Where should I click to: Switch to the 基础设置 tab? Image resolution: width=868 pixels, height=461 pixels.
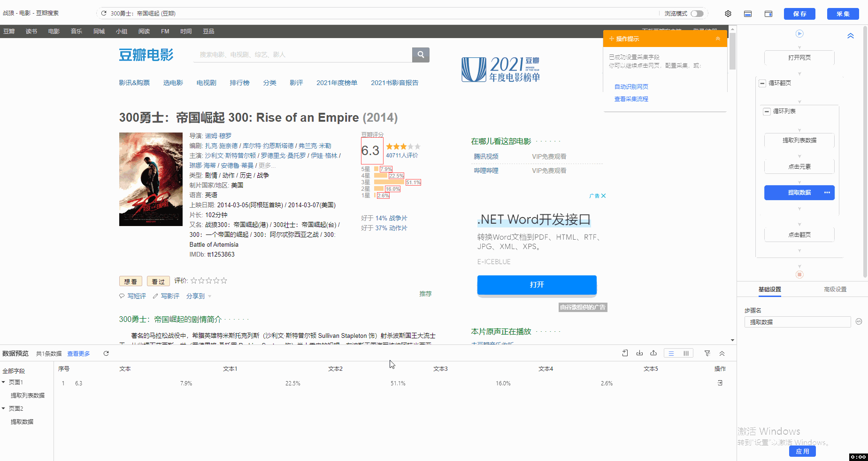(x=770, y=289)
